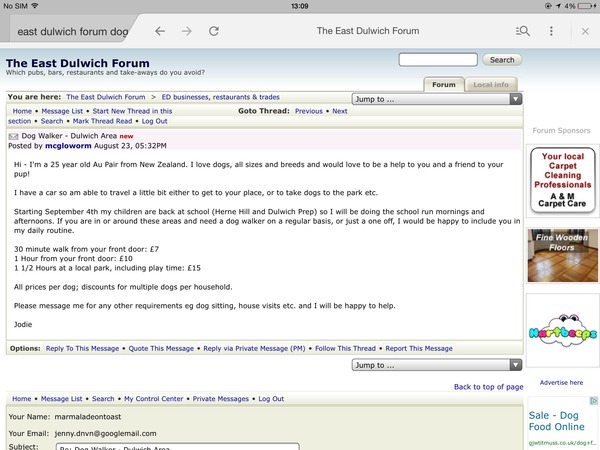Click Quote This Message
Image resolution: width=600 pixels, height=450 pixels.
(161, 349)
